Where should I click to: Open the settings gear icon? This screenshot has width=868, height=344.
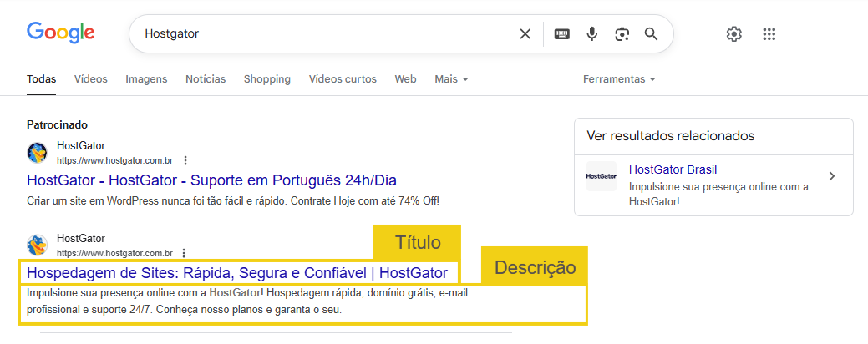734,34
